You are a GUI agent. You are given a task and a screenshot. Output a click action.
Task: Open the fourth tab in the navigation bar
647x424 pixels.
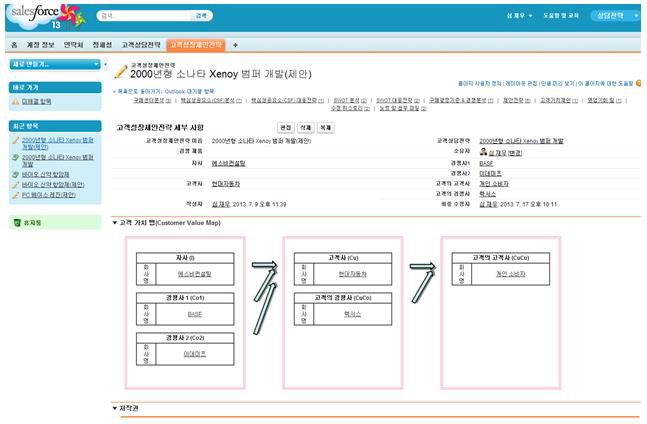click(102, 45)
